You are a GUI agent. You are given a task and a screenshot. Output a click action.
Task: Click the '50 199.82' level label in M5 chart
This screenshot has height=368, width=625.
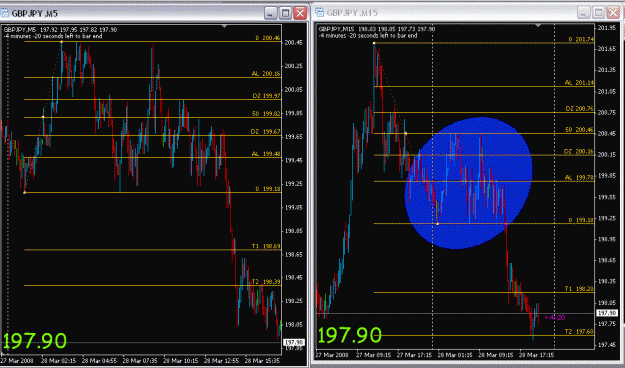click(x=266, y=114)
